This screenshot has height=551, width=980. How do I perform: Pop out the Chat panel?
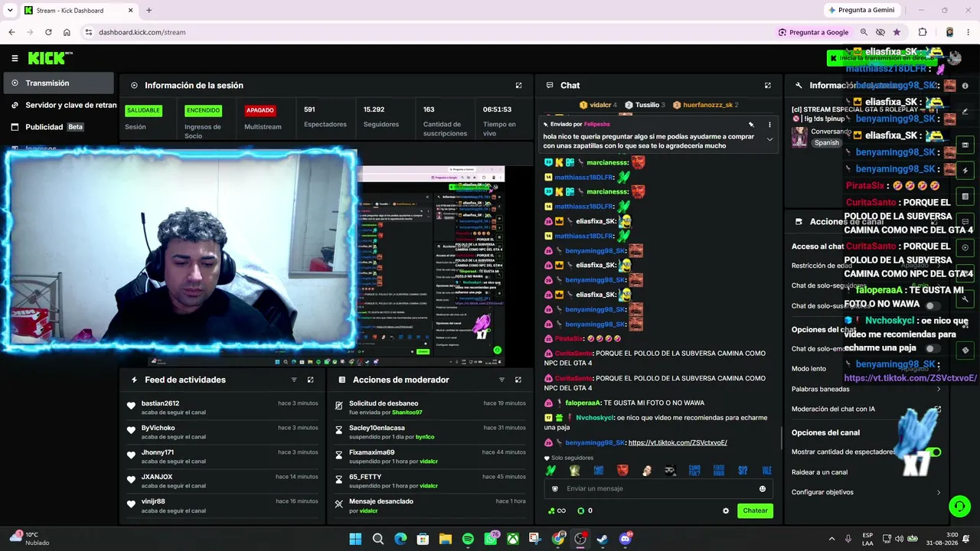pos(768,86)
